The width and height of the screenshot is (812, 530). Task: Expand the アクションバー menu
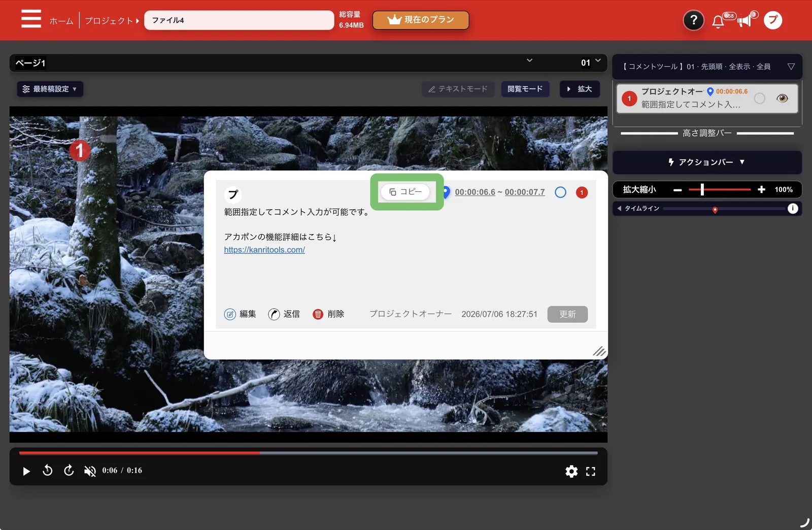tap(706, 162)
